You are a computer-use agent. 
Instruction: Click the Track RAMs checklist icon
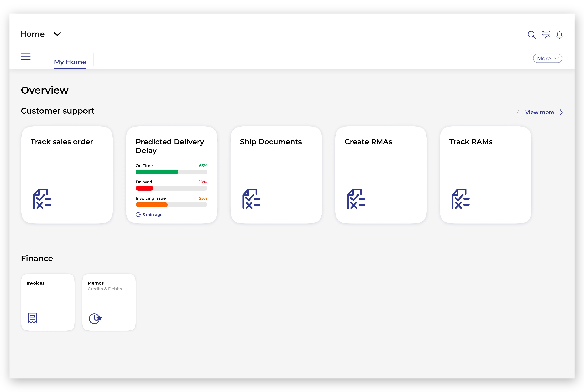(x=460, y=199)
